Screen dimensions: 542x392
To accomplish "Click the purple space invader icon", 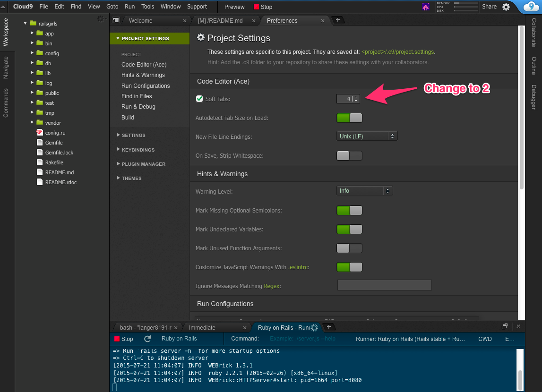I will 425,7.
